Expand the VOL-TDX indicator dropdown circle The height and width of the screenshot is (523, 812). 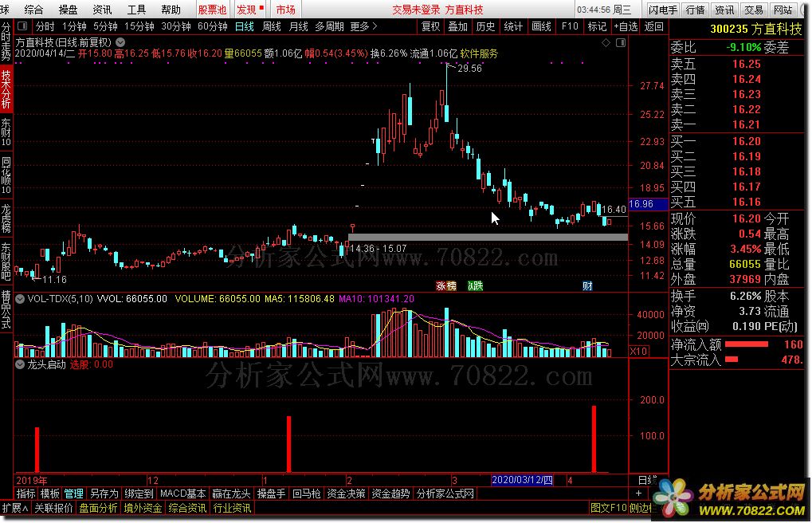pyautogui.click(x=20, y=298)
